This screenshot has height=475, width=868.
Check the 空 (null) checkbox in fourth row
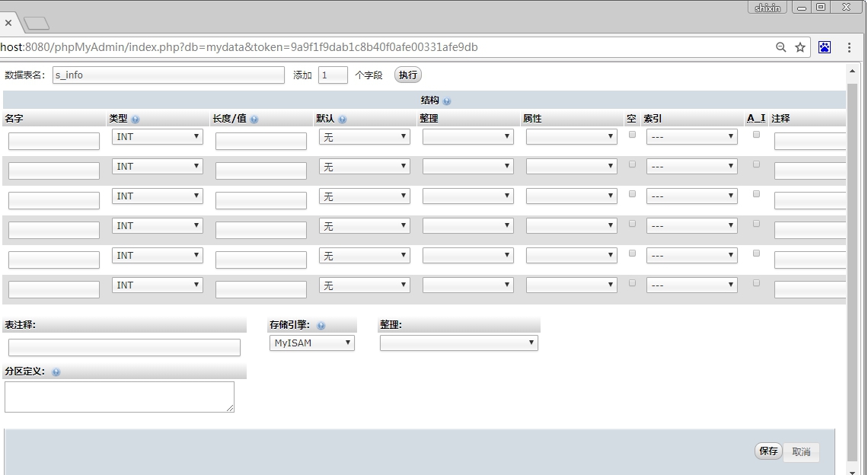point(632,224)
